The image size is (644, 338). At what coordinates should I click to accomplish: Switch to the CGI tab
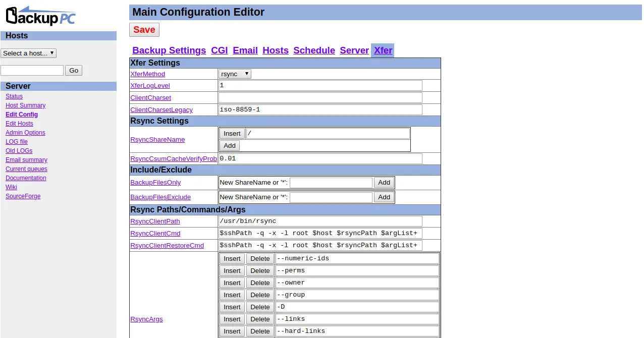(x=220, y=50)
